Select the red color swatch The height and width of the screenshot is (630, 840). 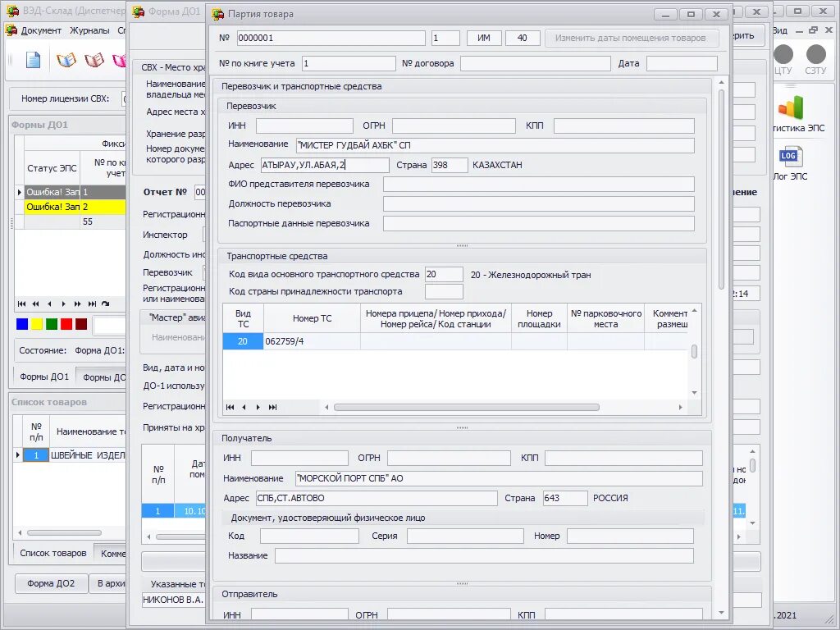[x=66, y=324]
